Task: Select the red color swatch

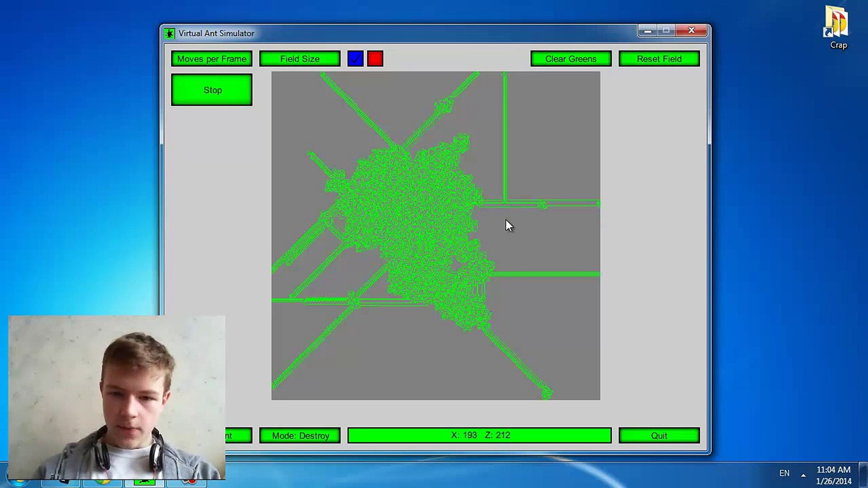Action: [375, 59]
